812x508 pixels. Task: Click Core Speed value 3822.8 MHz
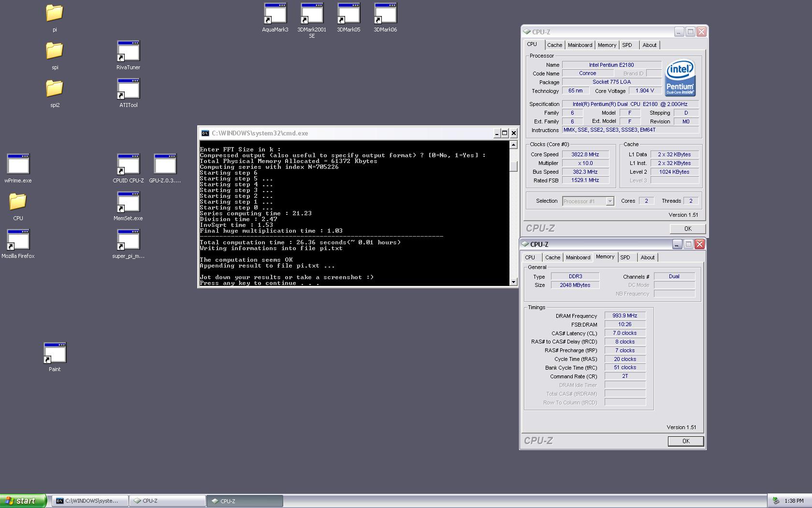(x=585, y=154)
